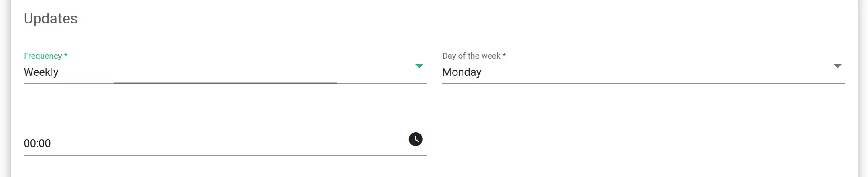The width and height of the screenshot is (868, 177).
Task: Select the minutes digits in the time
Action: [x=45, y=143]
